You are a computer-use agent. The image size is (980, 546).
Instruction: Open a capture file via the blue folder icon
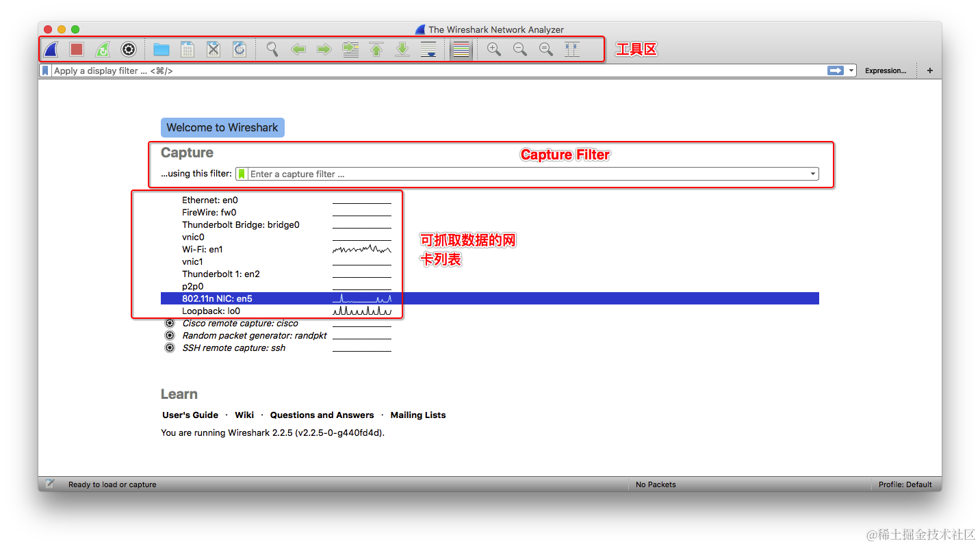(162, 49)
